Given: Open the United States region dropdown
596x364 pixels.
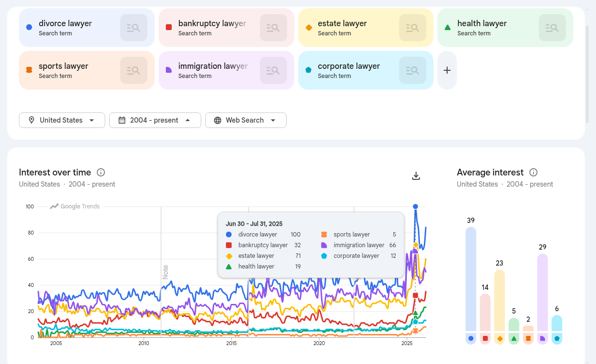Looking at the screenshot, I should click(62, 120).
